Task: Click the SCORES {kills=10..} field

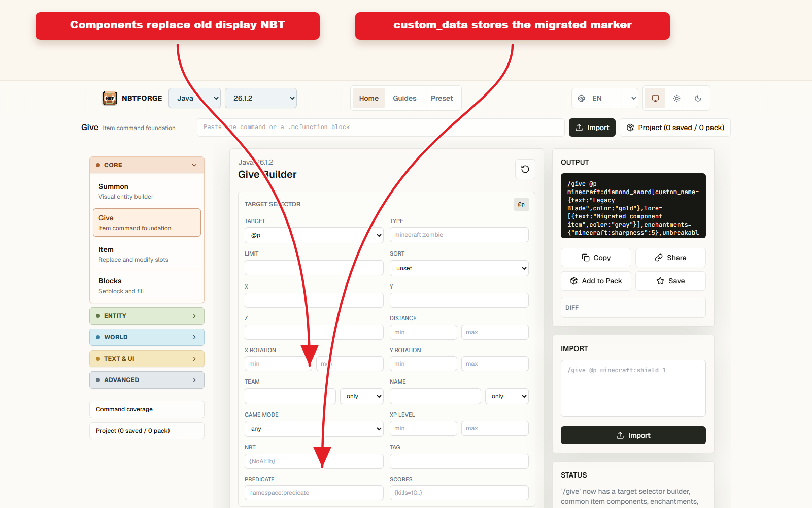Action: coord(459,493)
